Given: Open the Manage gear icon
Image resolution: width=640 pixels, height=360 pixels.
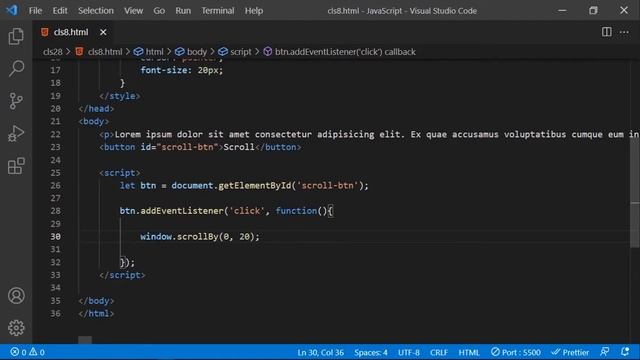Looking at the screenshot, I should pos(16,328).
